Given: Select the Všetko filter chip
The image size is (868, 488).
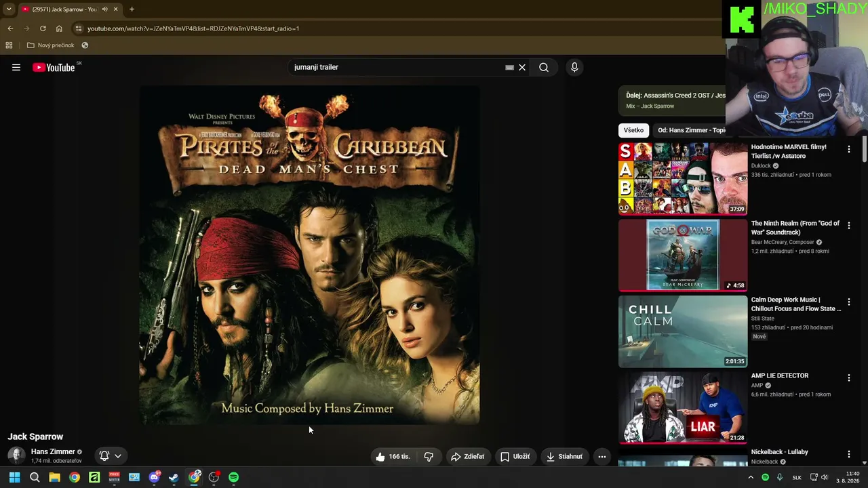Looking at the screenshot, I should point(633,130).
